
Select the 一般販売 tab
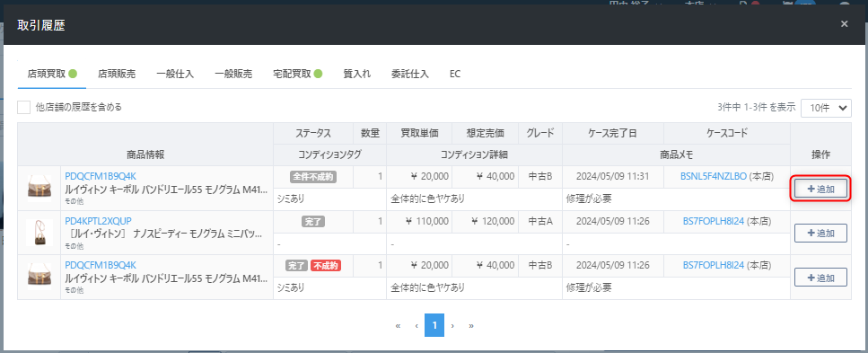coord(233,74)
